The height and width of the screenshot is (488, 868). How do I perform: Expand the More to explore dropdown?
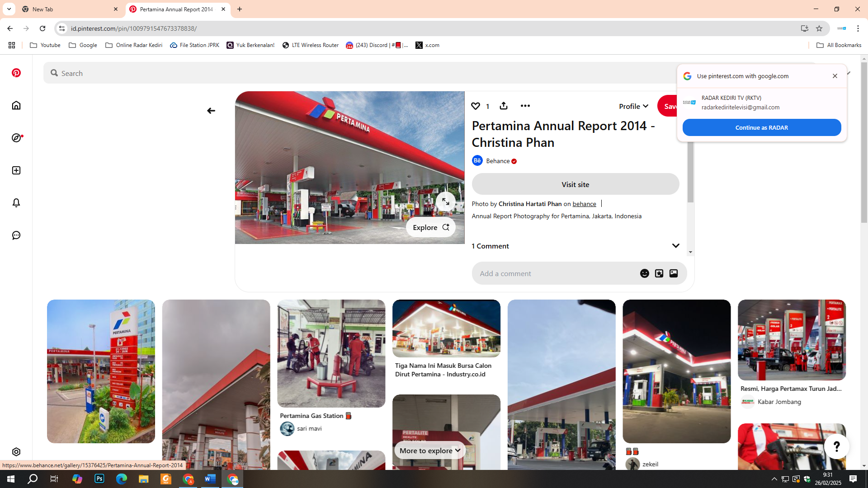point(430,450)
